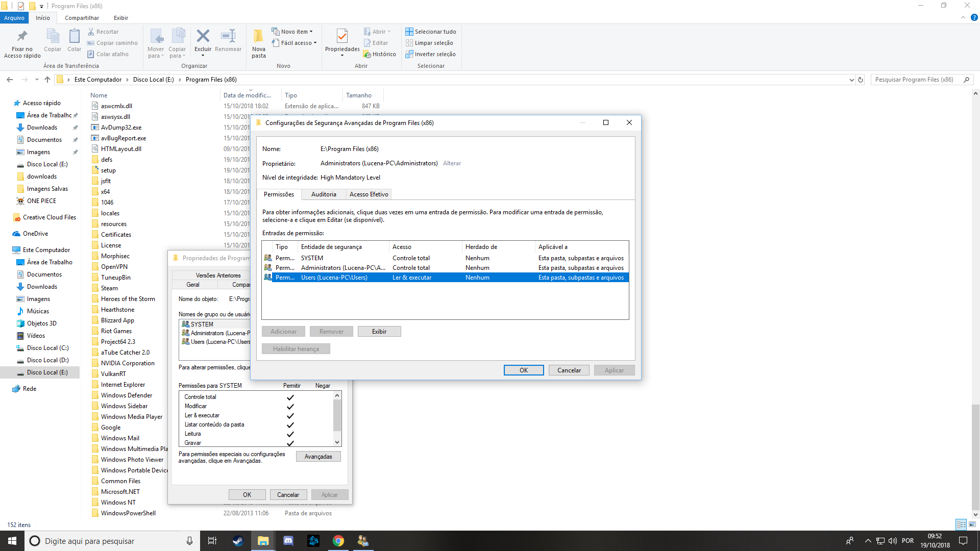Click the Renomear icon in ribbon
The height and width of the screenshot is (551, 980).
pyautogui.click(x=228, y=36)
